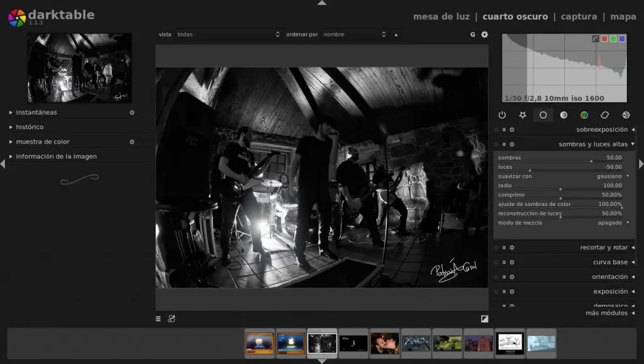
Task: Open the color group multicolor-circle tab
Action: [584, 115]
